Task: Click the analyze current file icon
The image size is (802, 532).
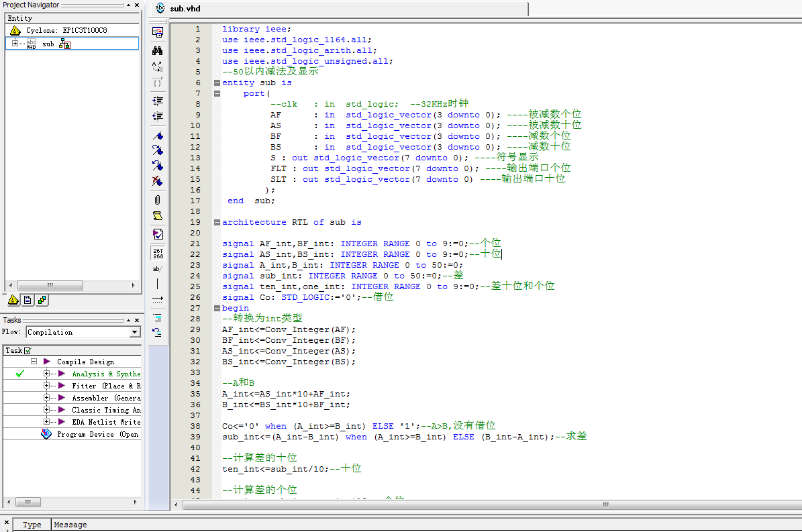Action: [158, 234]
